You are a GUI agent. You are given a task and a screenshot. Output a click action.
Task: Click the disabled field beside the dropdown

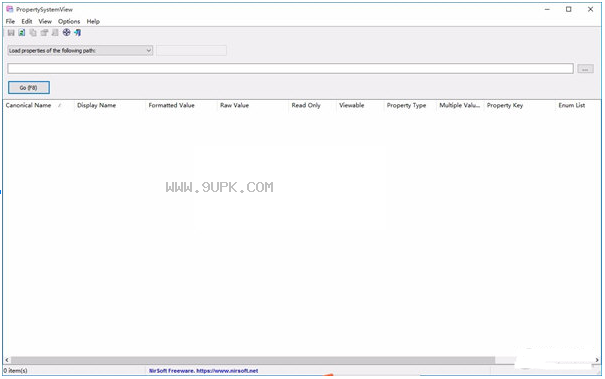[x=191, y=51]
